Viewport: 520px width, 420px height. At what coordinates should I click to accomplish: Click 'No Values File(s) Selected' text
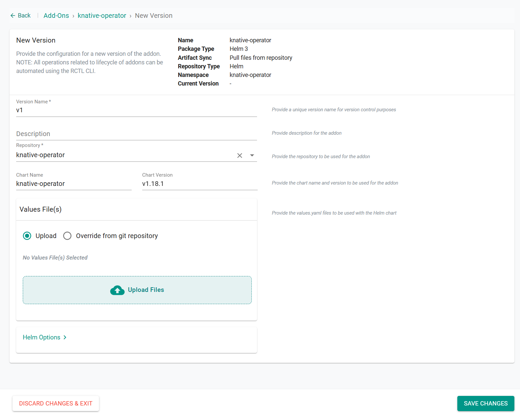click(x=55, y=258)
